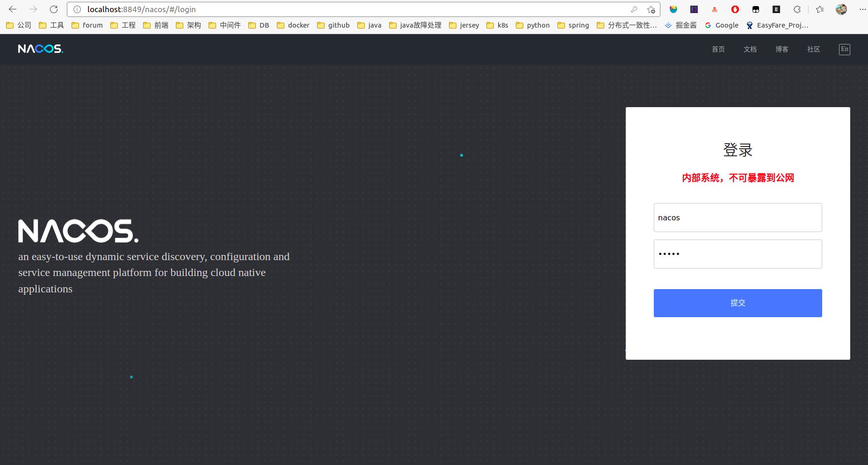Open 文档 in Nacos header
The width and height of the screenshot is (868, 465).
point(750,49)
